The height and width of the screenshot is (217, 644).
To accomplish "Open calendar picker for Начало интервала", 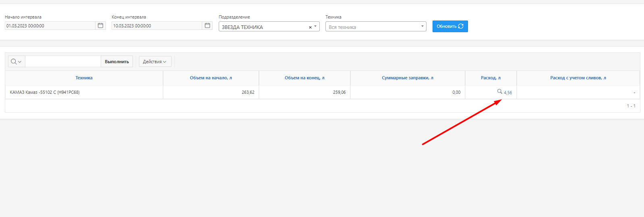I will (101, 26).
